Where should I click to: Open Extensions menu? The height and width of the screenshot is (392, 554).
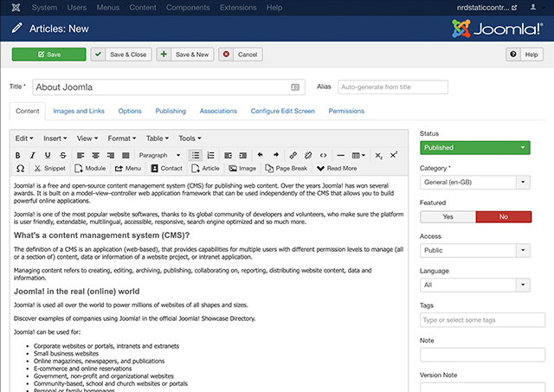coord(238,8)
